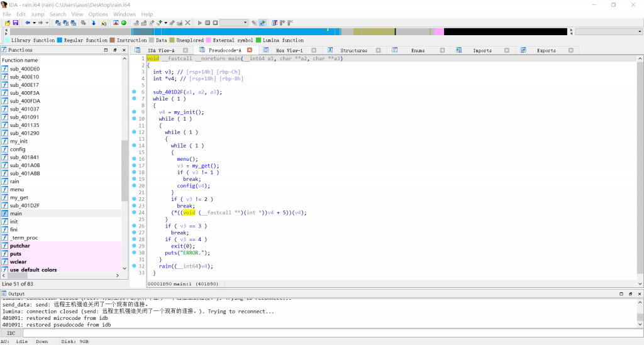Terminate process with the stop icon
Viewport: 644px width, 345px height.
pos(215,23)
